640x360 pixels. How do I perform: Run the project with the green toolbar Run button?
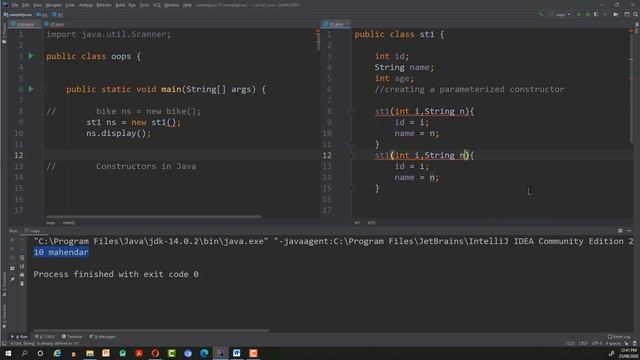click(x=578, y=14)
